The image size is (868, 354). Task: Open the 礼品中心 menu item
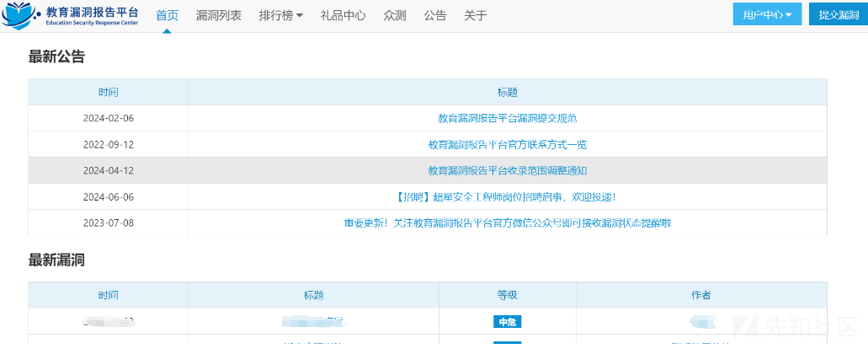tap(343, 15)
